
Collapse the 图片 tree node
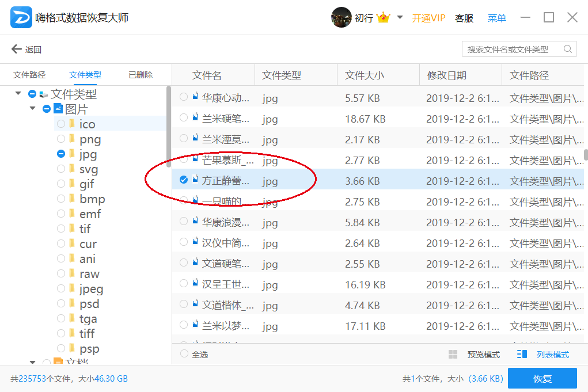(x=33, y=108)
